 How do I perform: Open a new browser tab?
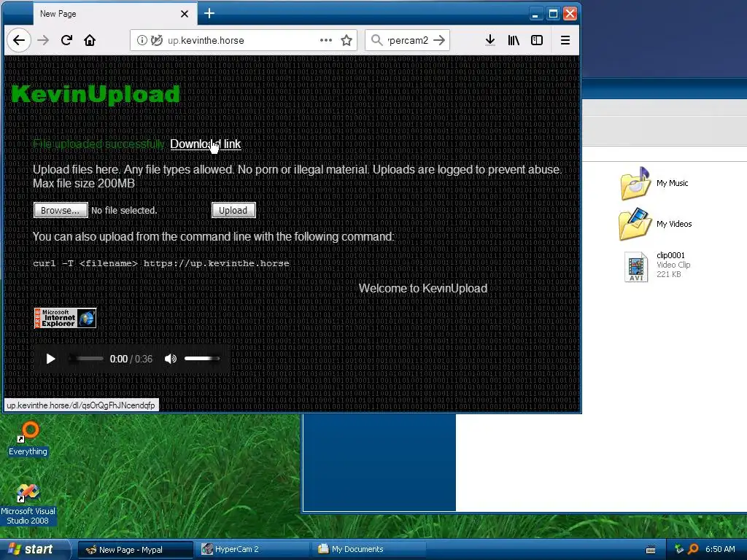209,13
